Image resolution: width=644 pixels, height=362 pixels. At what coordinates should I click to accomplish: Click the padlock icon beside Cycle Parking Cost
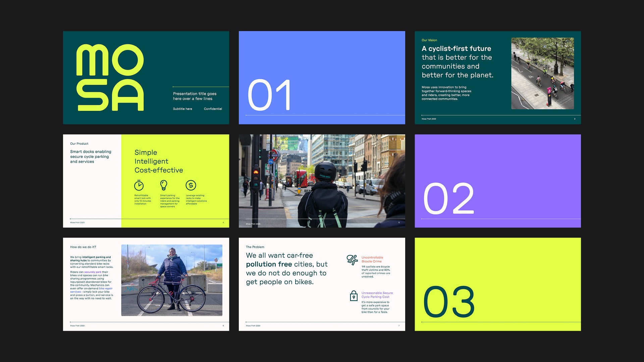point(354,296)
